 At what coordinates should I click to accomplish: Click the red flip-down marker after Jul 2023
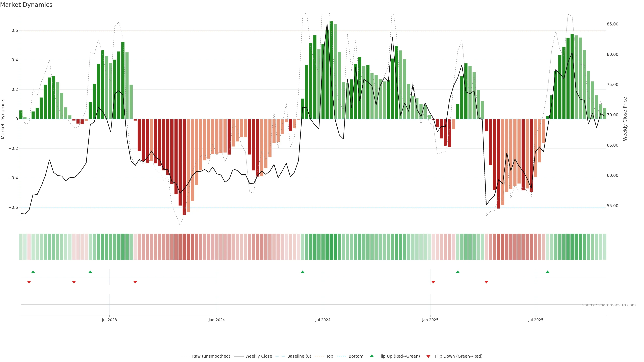coord(135,282)
